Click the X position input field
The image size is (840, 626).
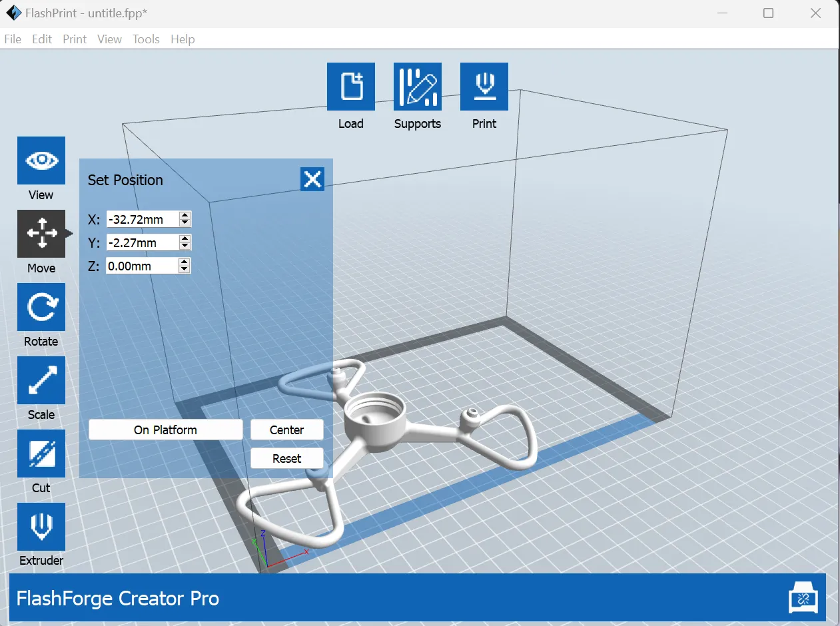[x=143, y=219]
